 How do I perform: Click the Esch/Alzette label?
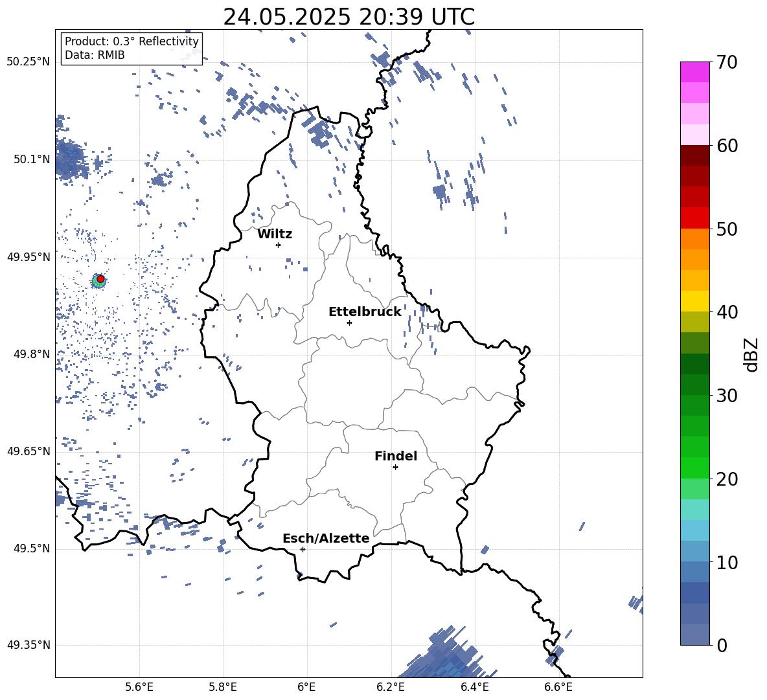pos(326,539)
